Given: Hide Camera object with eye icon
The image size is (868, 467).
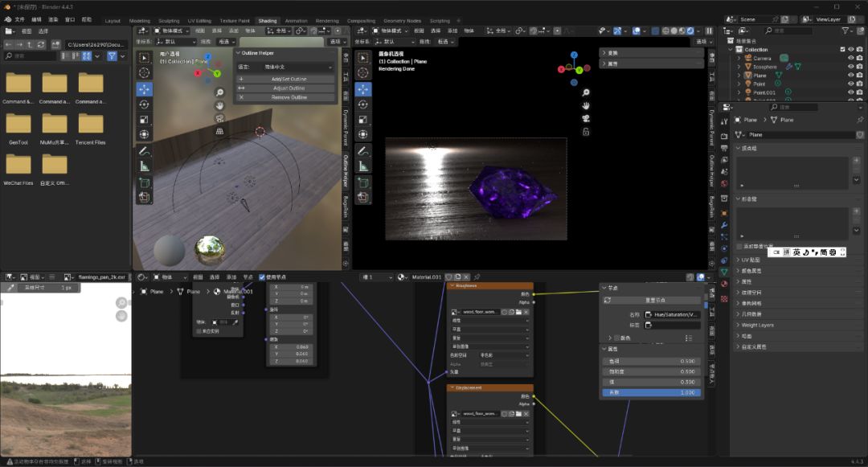Looking at the screenshot, I should point(850,58).
